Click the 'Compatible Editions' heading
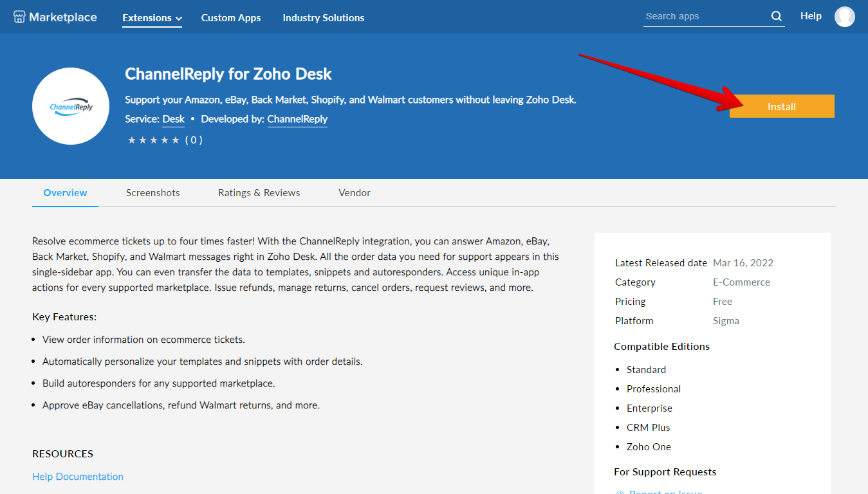Viewport: 868px width, 494px height. pos(661,347)
